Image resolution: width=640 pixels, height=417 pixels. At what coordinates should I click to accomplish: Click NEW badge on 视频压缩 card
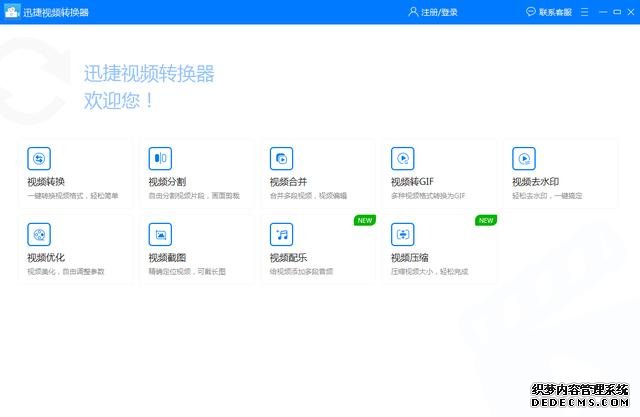(x=486, y=220)
